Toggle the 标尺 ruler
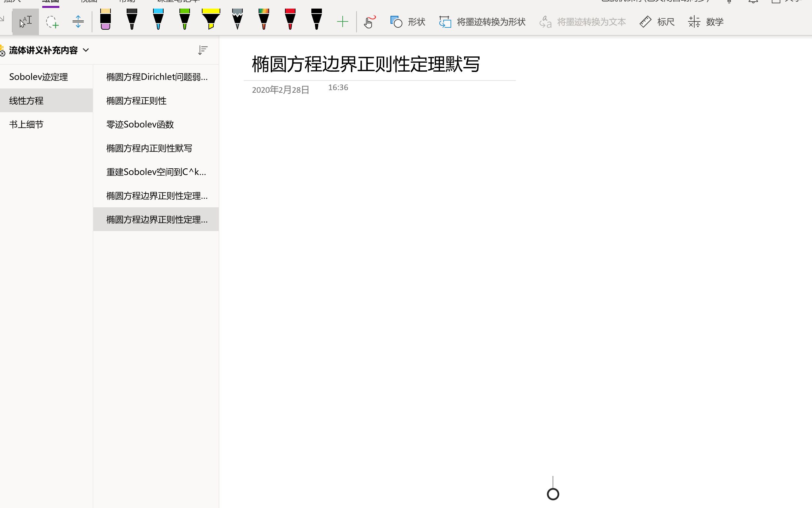The height and width of the screenshot is (508, 812). coord(657,22)
